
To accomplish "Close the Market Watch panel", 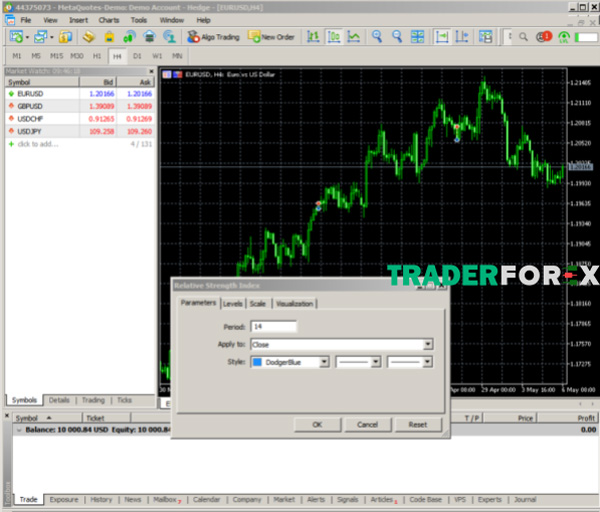I will 151,71.
